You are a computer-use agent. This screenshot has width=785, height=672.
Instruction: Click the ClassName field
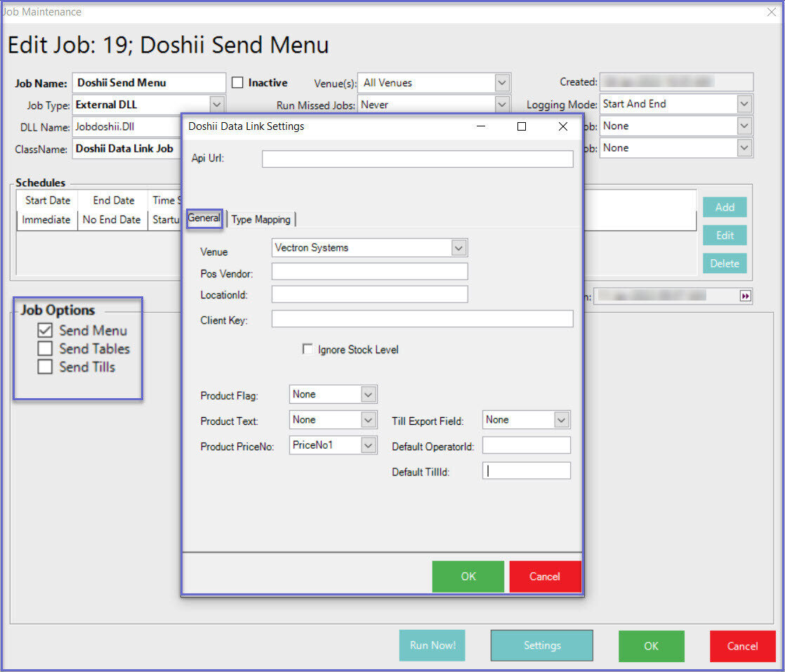coord(127,149)
